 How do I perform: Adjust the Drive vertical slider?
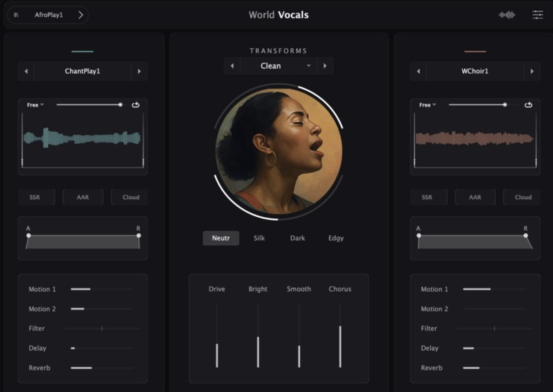coord(217,335)
